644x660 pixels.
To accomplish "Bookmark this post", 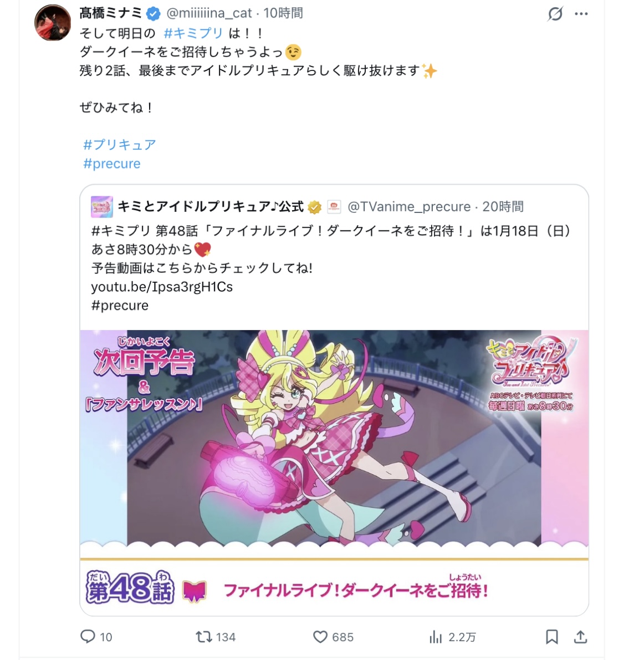I will coord(552,637).
